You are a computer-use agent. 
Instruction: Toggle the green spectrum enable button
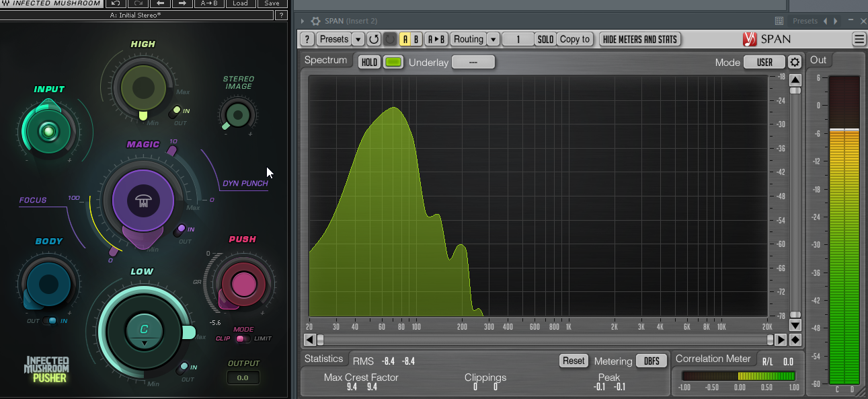tap(393, 62)
